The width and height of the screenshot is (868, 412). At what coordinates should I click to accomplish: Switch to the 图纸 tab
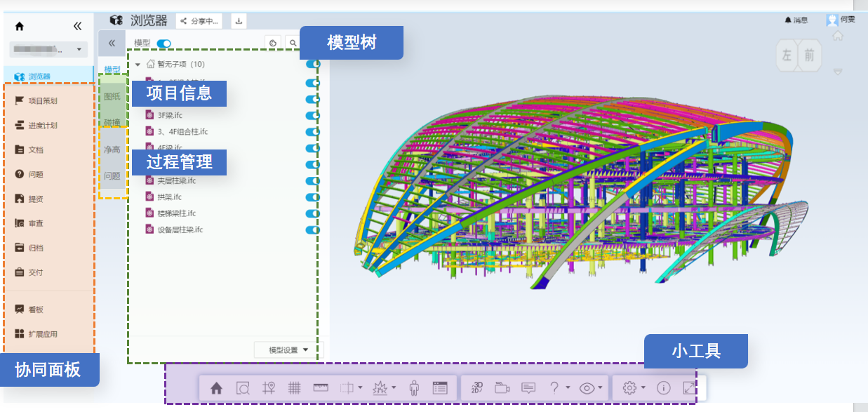[x=112, y=96]
